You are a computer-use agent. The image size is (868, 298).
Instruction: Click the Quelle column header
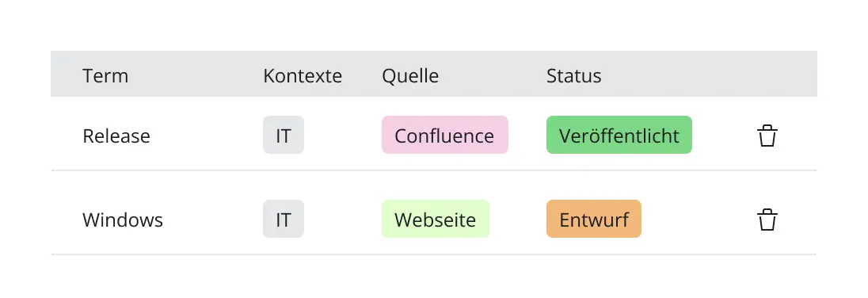point(410,75)
